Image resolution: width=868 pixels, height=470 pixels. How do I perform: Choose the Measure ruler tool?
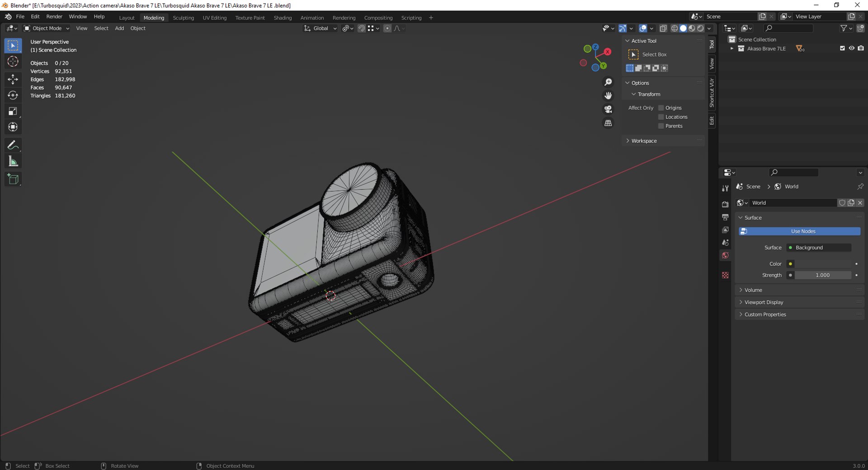point(13,161)
